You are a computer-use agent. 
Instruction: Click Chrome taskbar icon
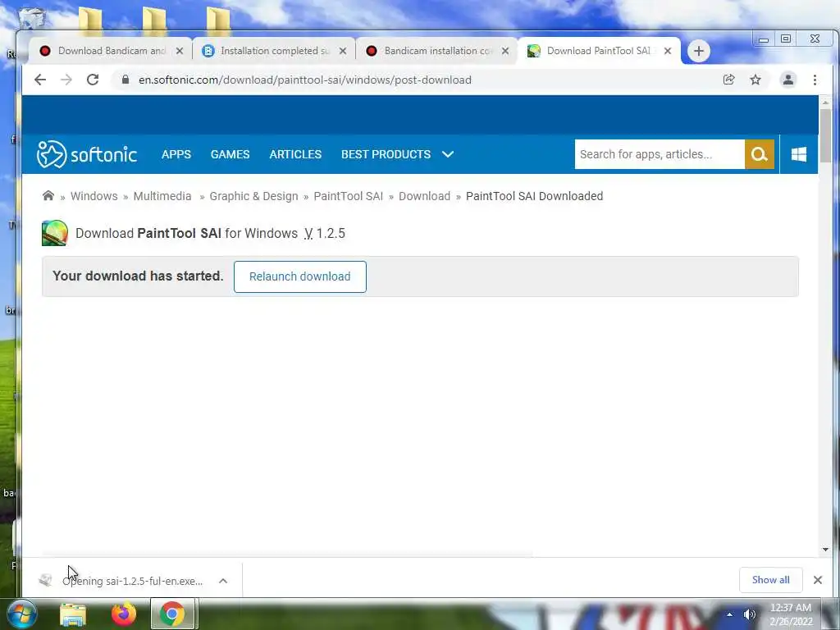172,614
